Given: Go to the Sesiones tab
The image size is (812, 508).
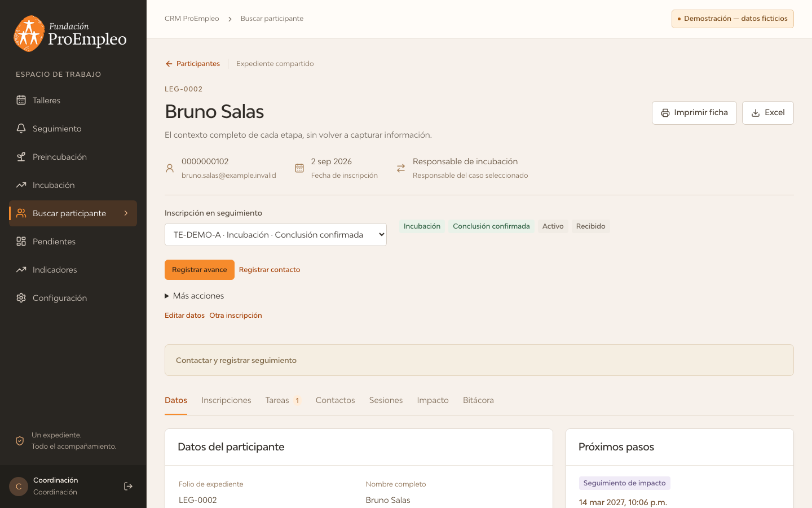Looking at the screenshot, I should 386,400.
